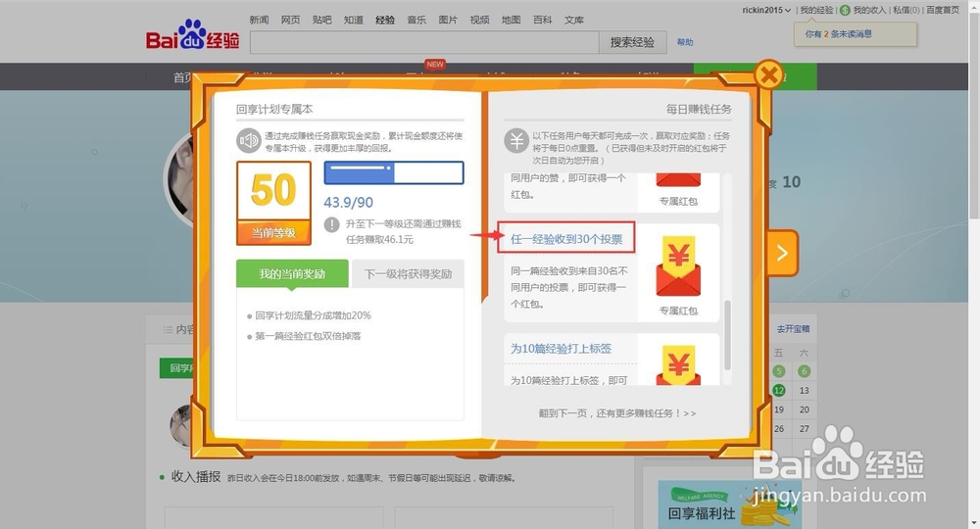Select 我的当前奖励 tab

[x=292, y=273]
